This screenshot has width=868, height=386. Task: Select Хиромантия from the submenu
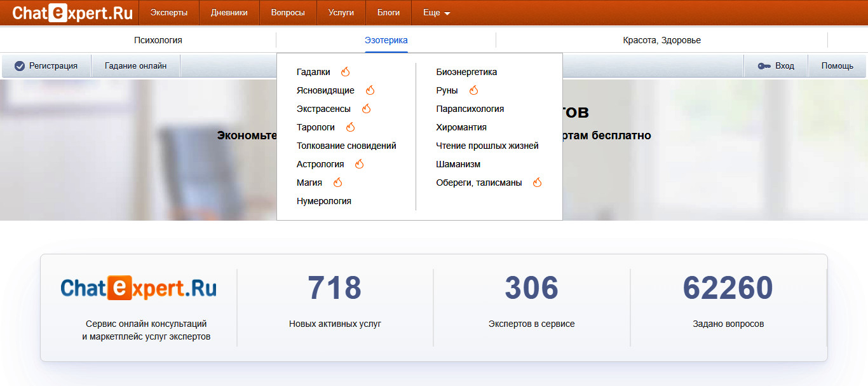pos(461,127)
